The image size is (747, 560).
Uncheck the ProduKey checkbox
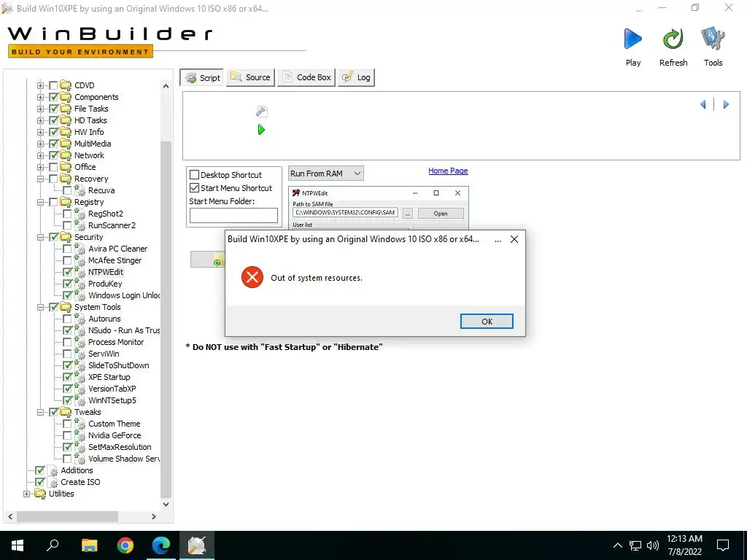coord(68,284)
